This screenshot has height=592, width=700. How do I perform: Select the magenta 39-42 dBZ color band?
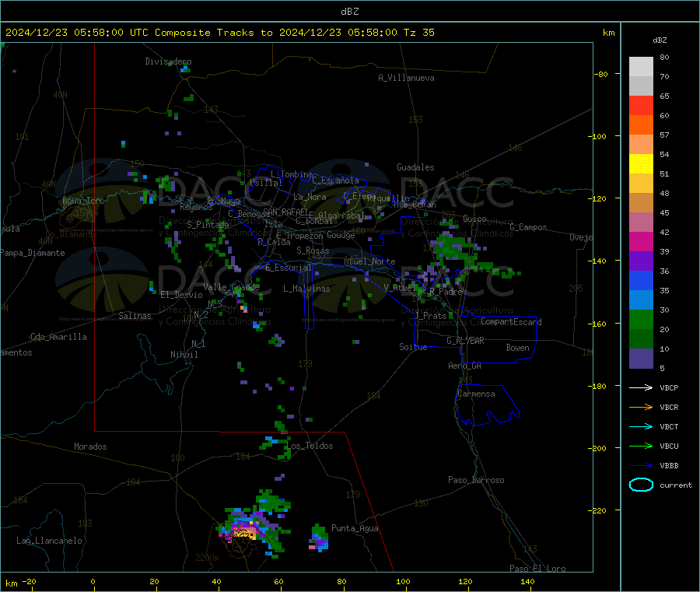coord(641,241)
